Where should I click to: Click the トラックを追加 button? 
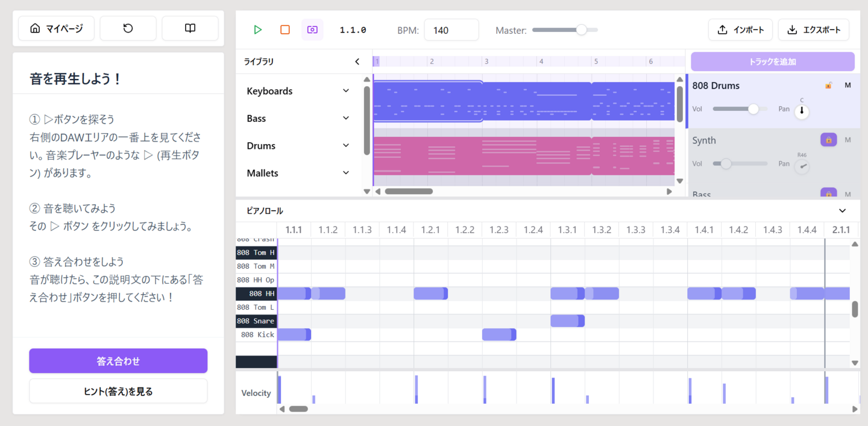[x=772, y=61]
